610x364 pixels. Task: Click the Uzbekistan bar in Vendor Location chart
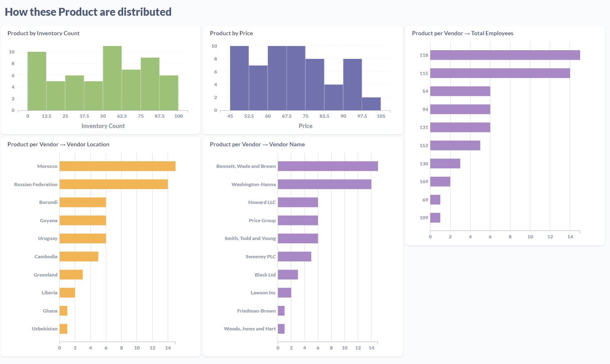coord(63,328)
